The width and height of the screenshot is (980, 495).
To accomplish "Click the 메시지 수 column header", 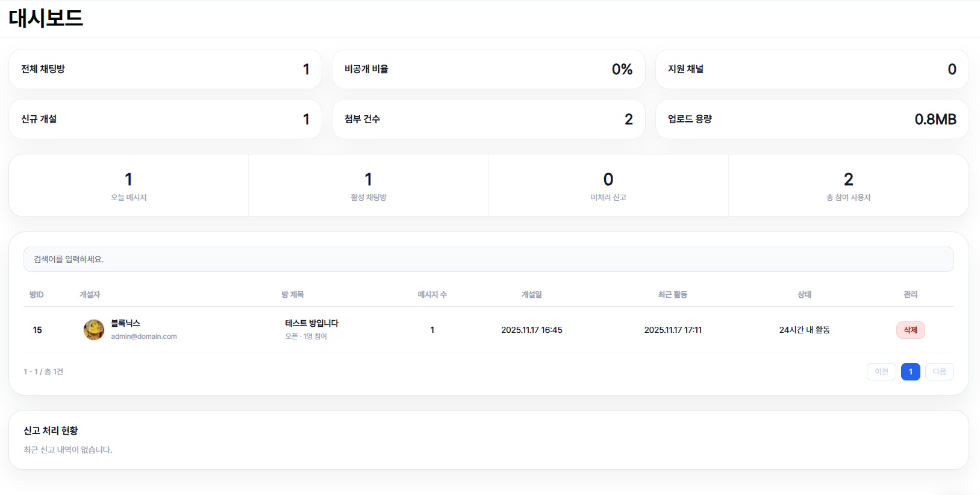I will (x=432, y=294).
